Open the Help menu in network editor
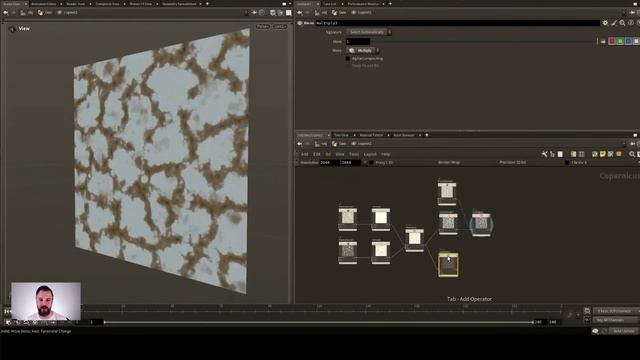640x360 pixels. pos(386,154)
